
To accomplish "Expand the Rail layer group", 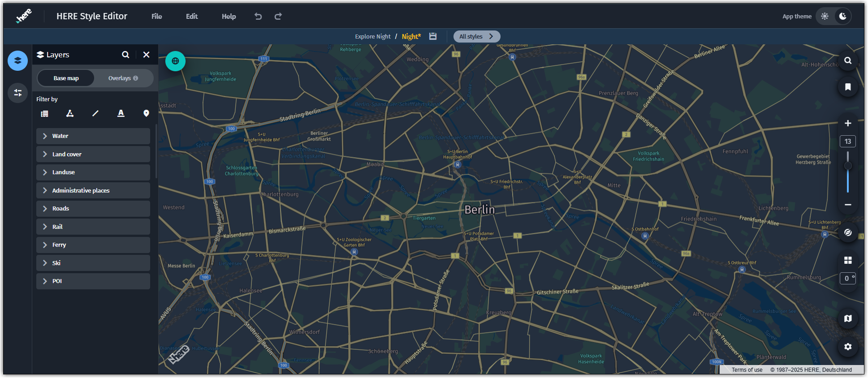I will (93, 227).
